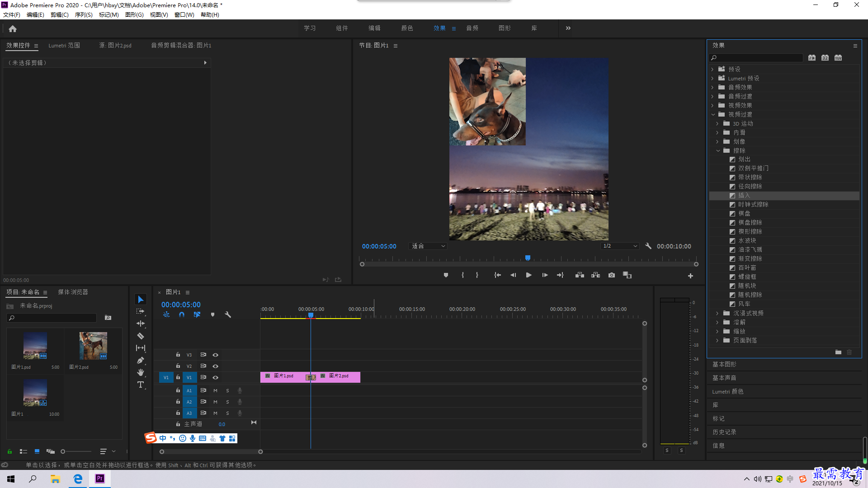868x488 pixels.
Task: Open Premiere Pro from Windows taskbar
Action: 99,479
